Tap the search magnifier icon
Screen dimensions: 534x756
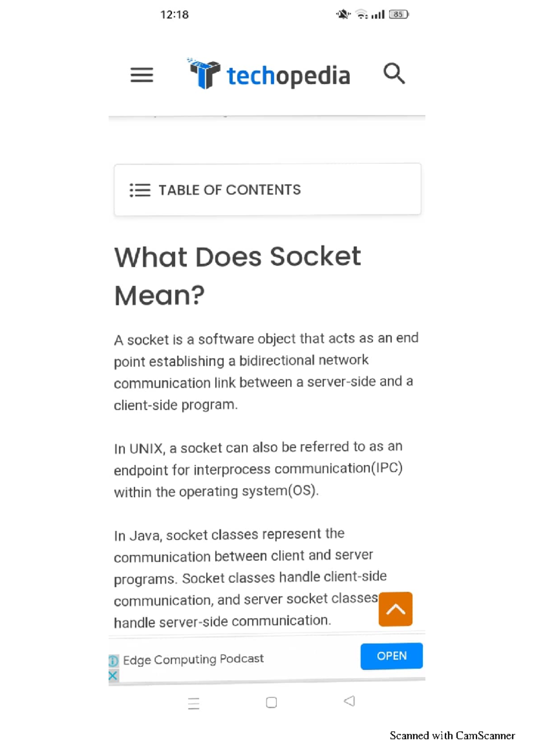pos(394,73)
